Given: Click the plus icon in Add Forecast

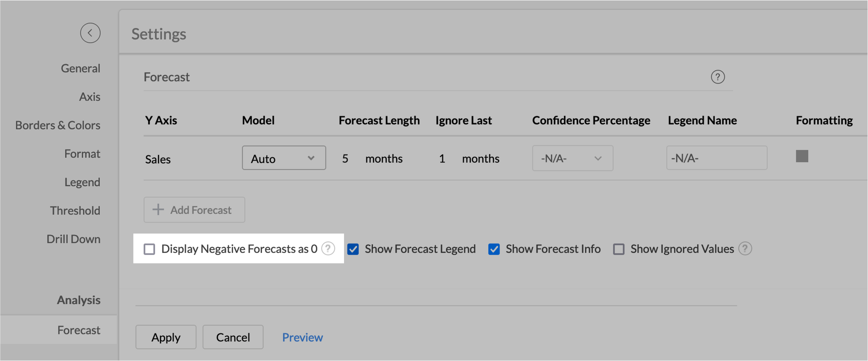Looking at the screenshot, I should pos(158,210).
